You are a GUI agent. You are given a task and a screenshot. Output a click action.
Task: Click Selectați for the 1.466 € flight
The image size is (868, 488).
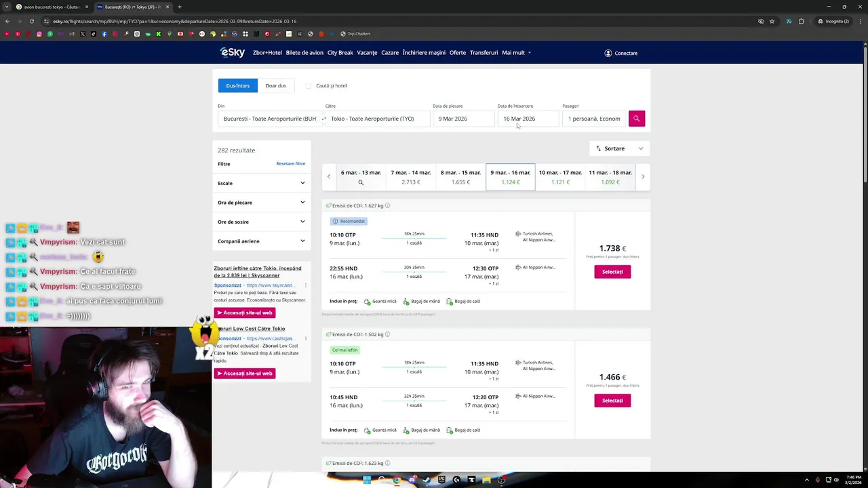(612, 401)
